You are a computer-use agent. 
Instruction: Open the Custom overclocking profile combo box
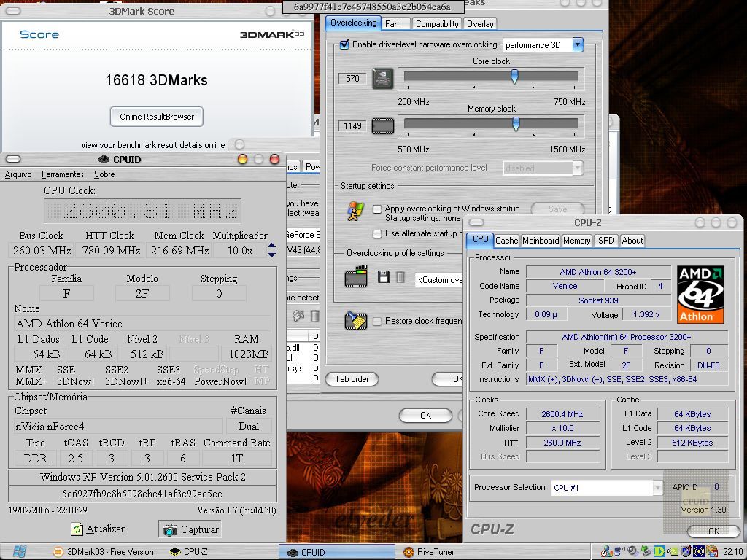[438, 280]
